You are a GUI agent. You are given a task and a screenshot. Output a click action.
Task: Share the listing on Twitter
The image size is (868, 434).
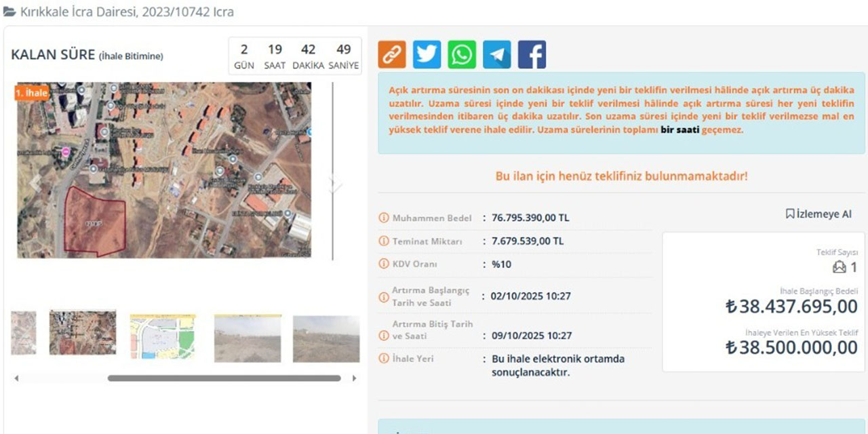tap(427, 55)
